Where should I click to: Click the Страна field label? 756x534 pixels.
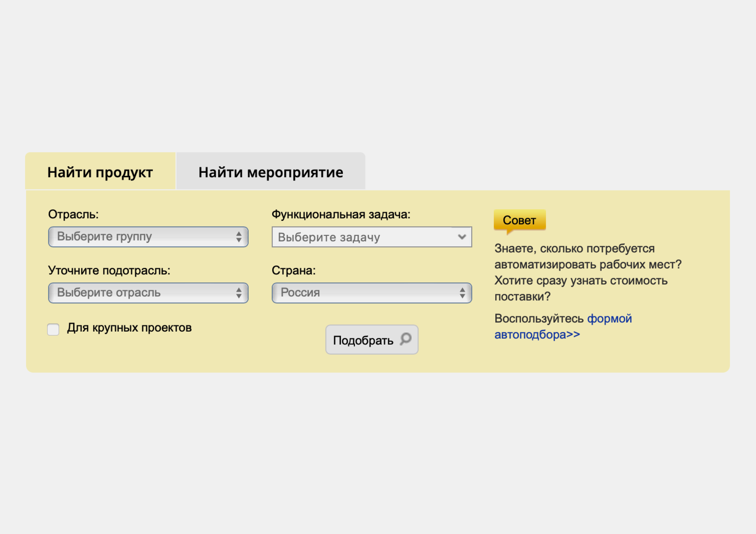294,270
